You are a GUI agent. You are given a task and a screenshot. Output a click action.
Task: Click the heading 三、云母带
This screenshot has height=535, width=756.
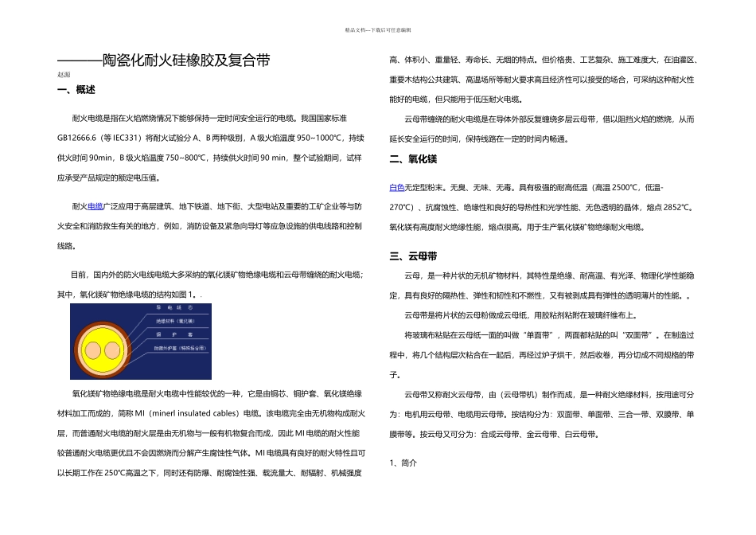pyautogui.click(x=413, y=256)
